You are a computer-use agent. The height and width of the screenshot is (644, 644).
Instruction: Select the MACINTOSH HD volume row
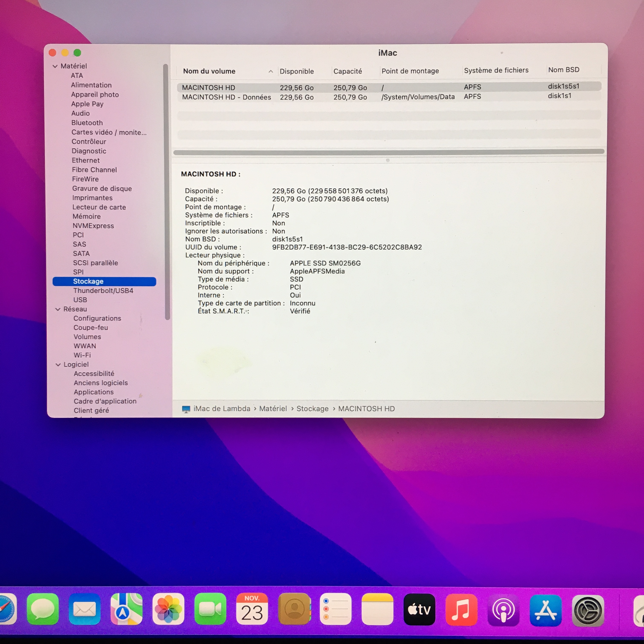tap(389, 87)
